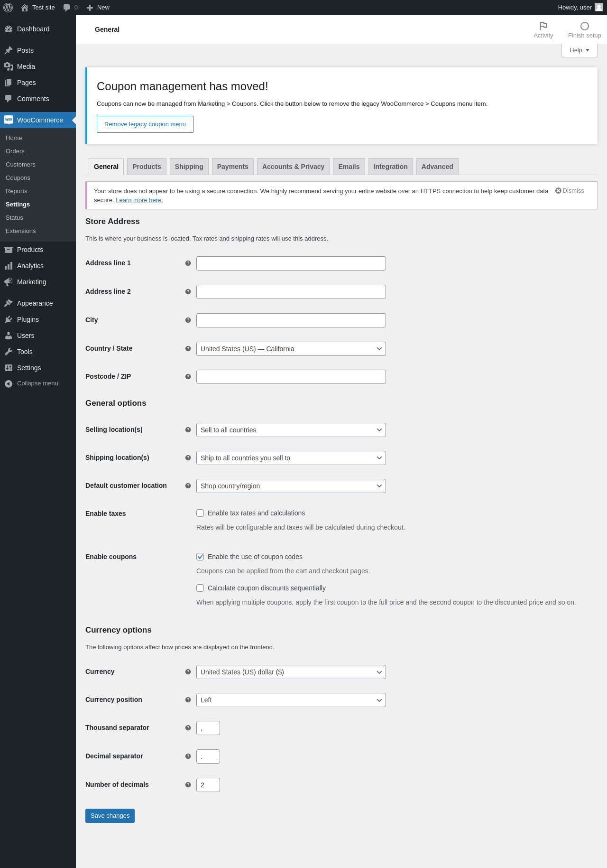
Task: Switch to the Shipping tab
Action: 189,167
